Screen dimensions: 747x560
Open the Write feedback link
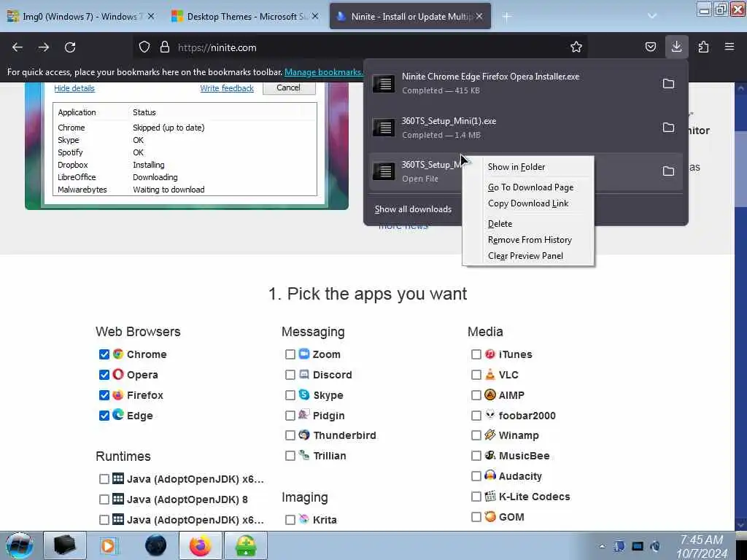pyautogui.click(x=227, y=88)
